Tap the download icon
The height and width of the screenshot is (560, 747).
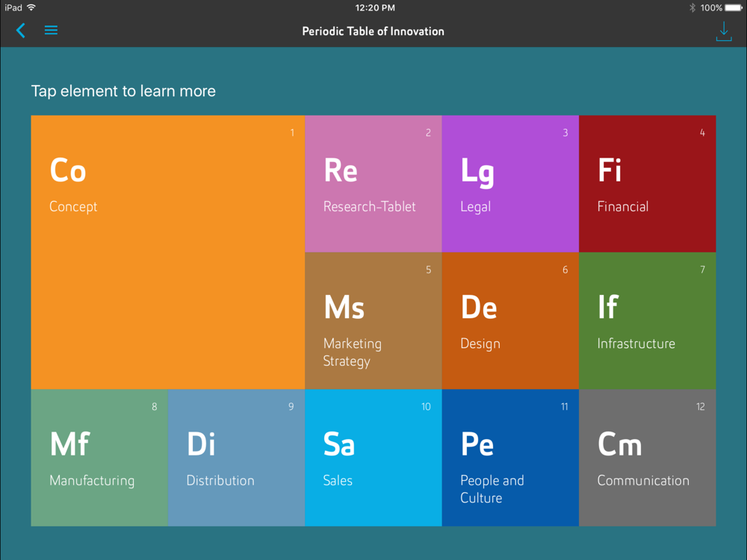723,31
